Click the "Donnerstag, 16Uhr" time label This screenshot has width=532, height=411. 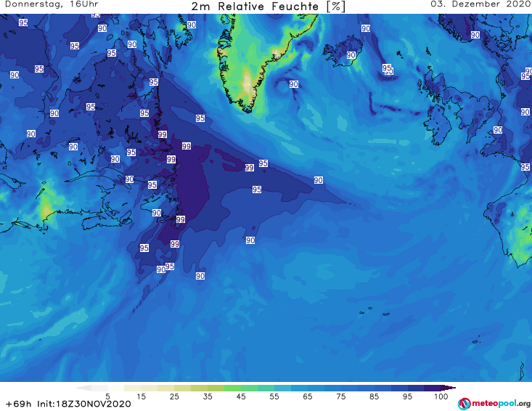(x=52, y=4)
